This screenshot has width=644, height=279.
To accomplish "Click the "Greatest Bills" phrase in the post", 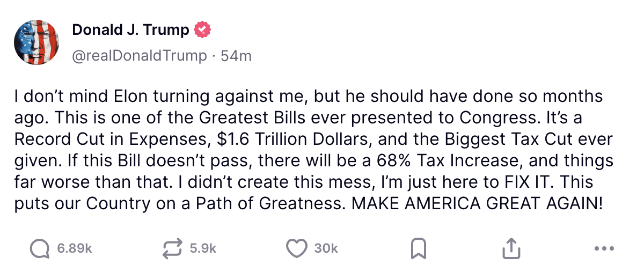I will click(x=246, y=118).
